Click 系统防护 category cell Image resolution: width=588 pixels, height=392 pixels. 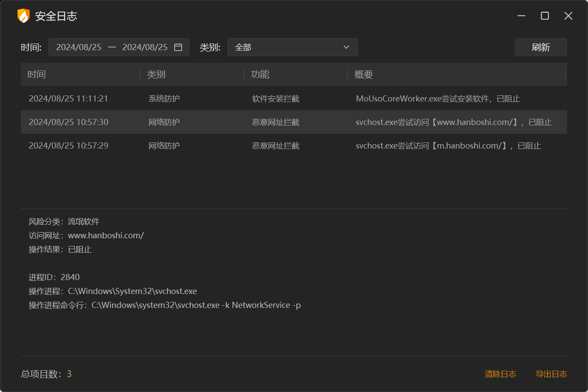point(164,98)
